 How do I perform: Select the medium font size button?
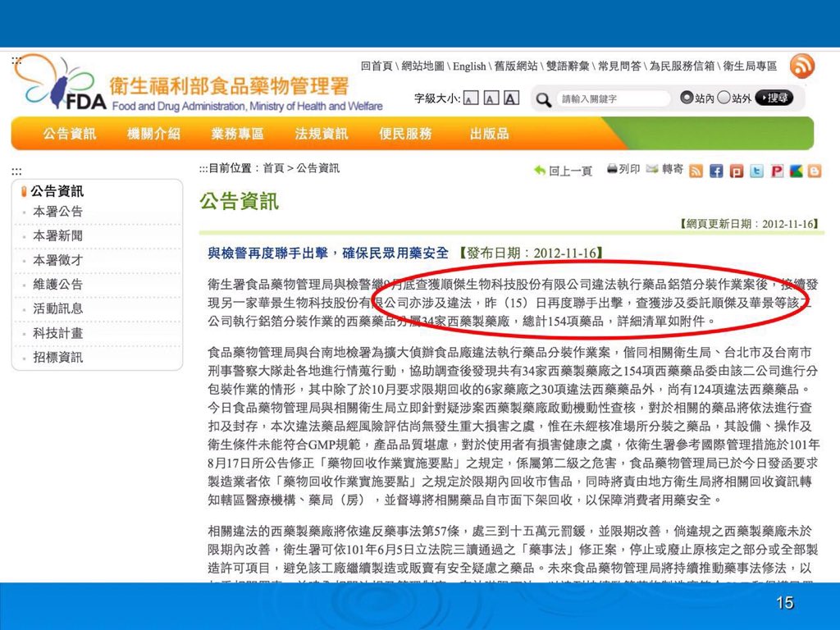pyautogui.click(x=491, y=98)
